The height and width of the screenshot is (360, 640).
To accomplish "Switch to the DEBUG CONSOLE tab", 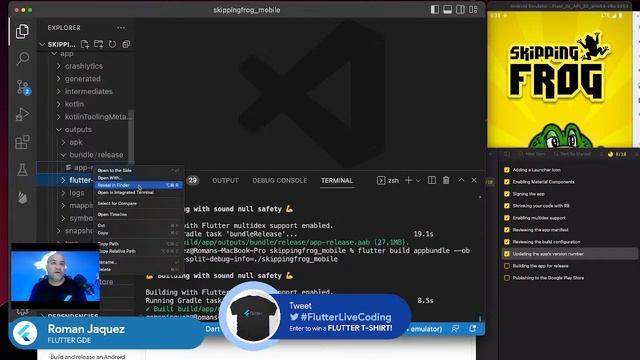I will 280,180.
